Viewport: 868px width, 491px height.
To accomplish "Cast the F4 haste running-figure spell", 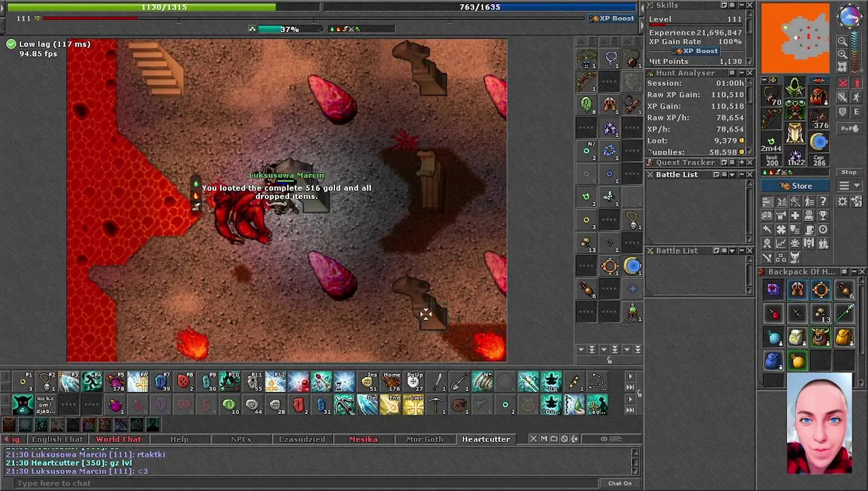I will point(92,383).
